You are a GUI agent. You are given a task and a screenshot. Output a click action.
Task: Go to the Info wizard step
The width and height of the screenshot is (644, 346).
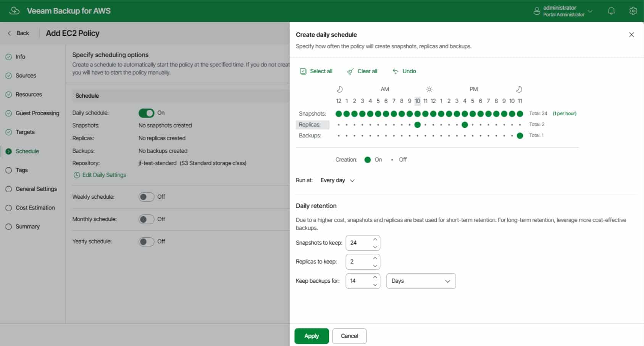(20, 57)
